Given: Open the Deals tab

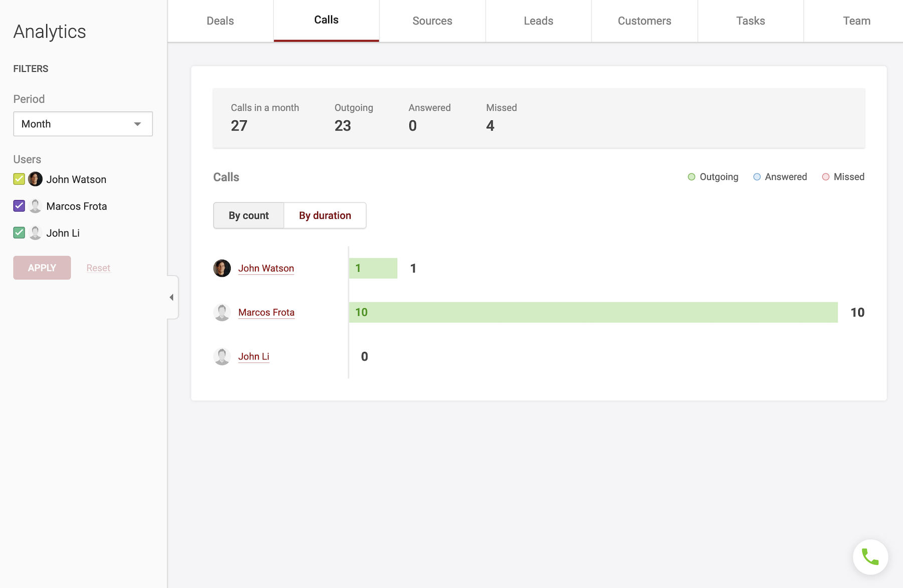Looking at the screenshot, I should pyautogui.click(x=220, y=21).
